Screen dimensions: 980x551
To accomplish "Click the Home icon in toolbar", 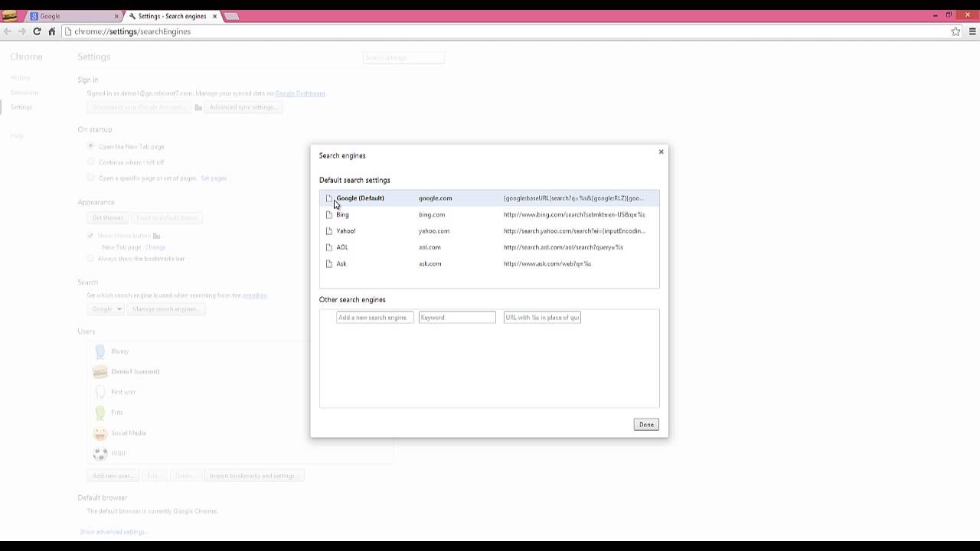I will tap(51, 31).
